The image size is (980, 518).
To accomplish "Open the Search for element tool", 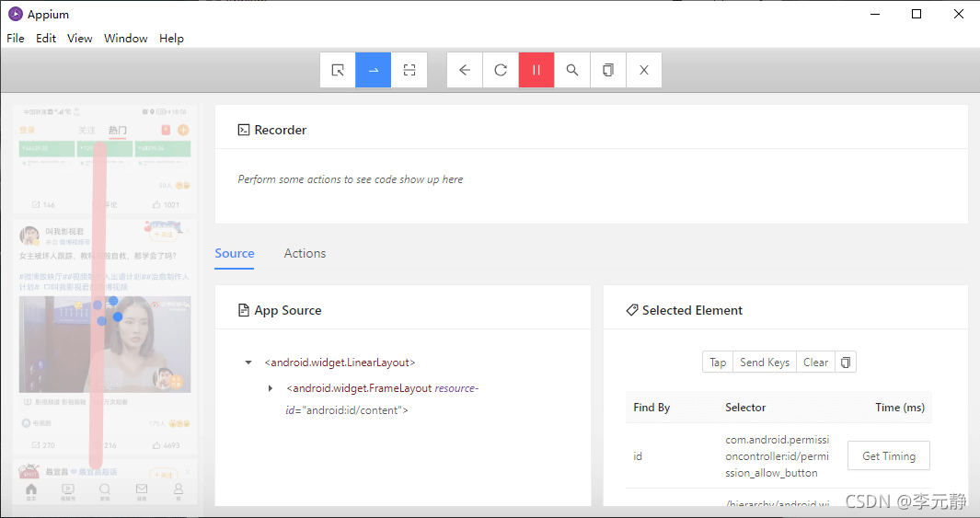I will (x=572, y=70).
